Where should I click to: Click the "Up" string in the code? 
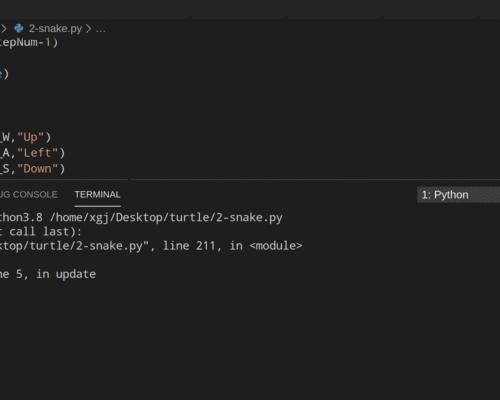(x=30, y=137)
